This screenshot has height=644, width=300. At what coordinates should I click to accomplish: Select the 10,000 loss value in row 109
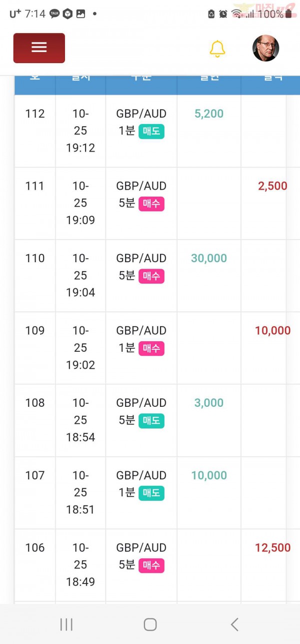(272, 331)
